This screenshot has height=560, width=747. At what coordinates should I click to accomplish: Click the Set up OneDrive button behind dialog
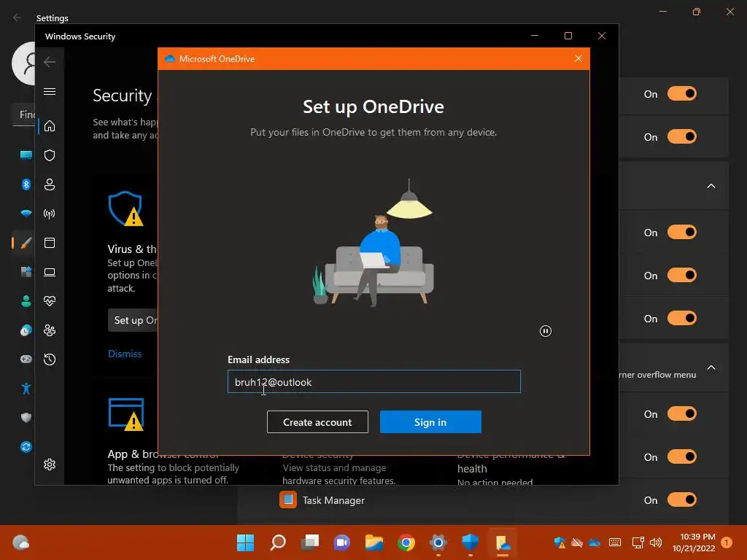pyautogui.click(x=133, y=320)
